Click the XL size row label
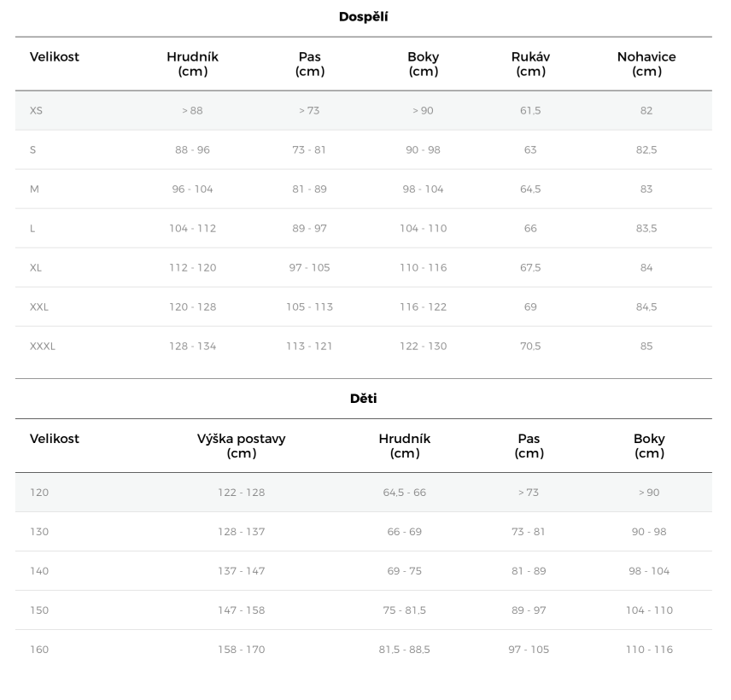Viewport: 731px width, 700px height. pos(36,268)
